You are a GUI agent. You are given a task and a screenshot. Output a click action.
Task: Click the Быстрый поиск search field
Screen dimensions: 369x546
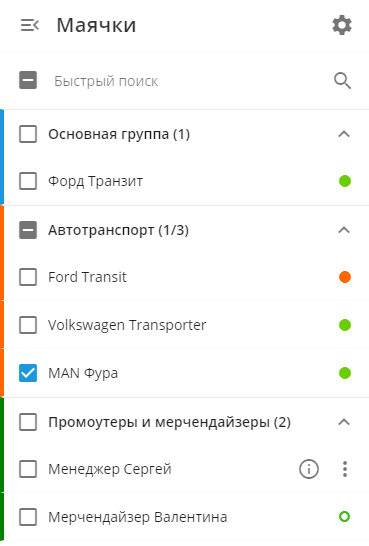click(x=188, y=81)
